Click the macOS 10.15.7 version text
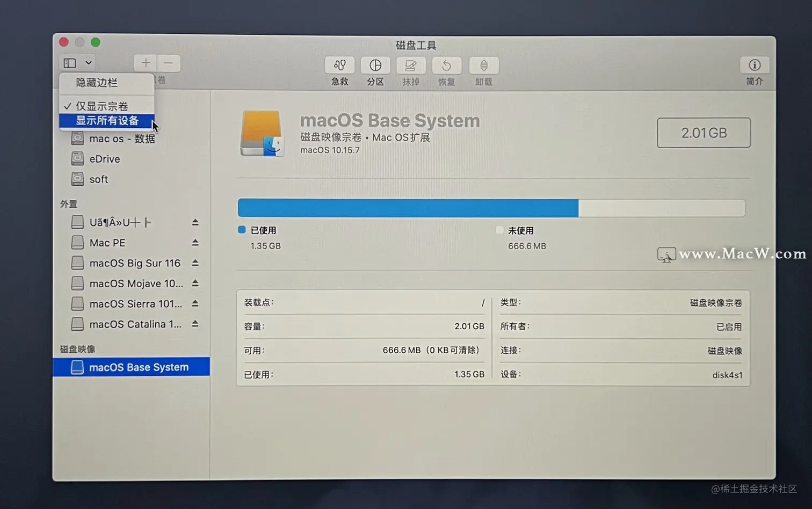The width and height of the screenshot is (812, 509). pos(330,150)
